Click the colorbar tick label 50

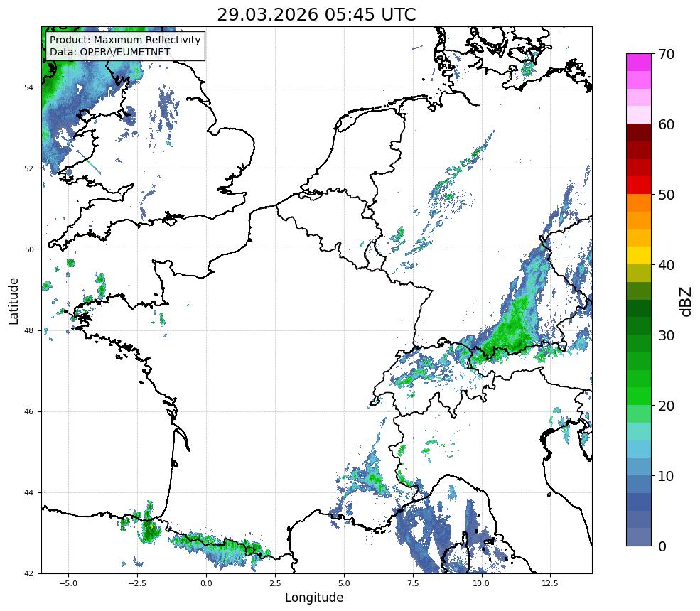666,195
